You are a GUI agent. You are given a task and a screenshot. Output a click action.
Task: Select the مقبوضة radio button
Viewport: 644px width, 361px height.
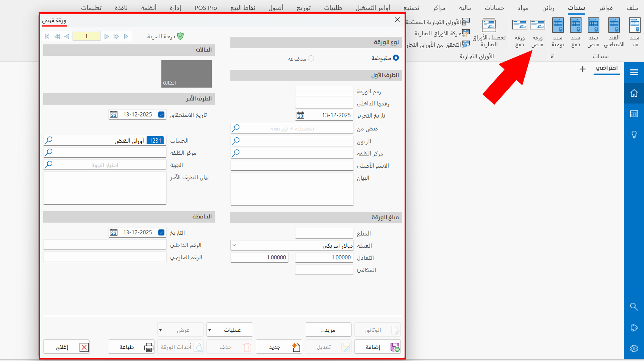395,58
